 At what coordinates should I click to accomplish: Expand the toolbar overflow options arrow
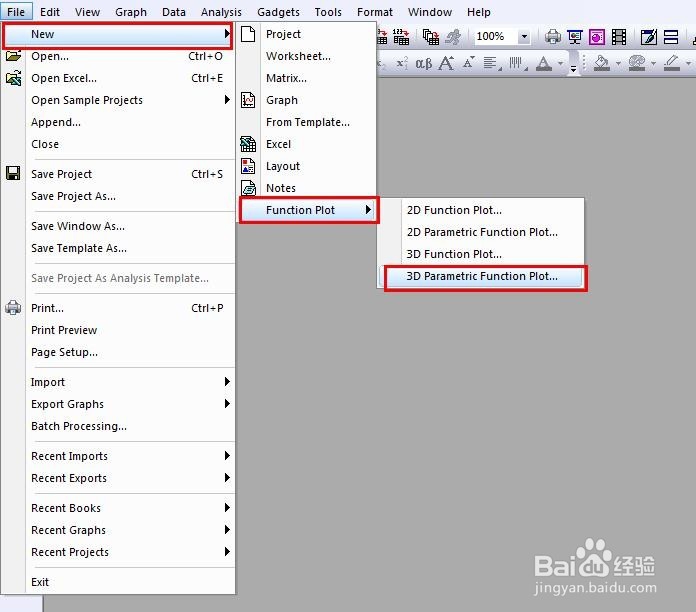tap(573, 68)
